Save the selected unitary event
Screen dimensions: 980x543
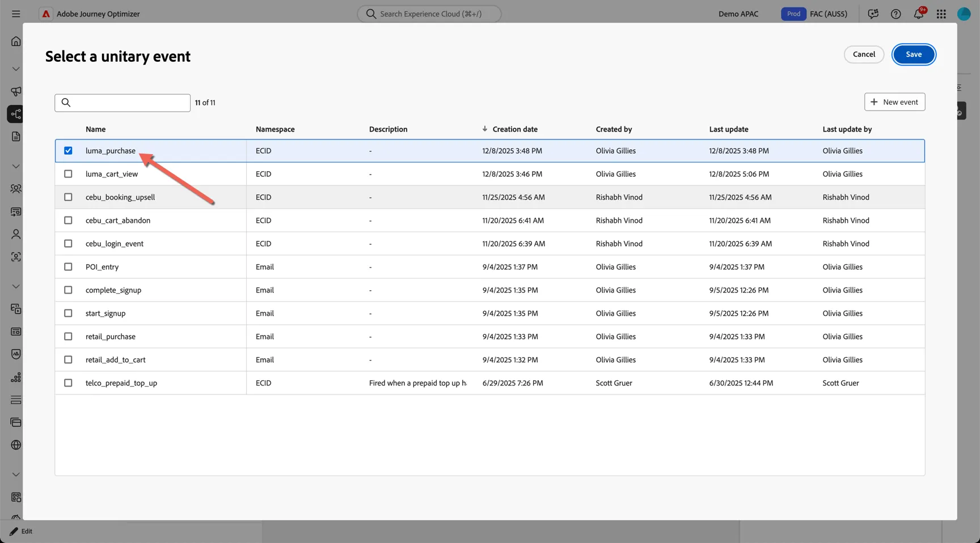pos(914,54)
